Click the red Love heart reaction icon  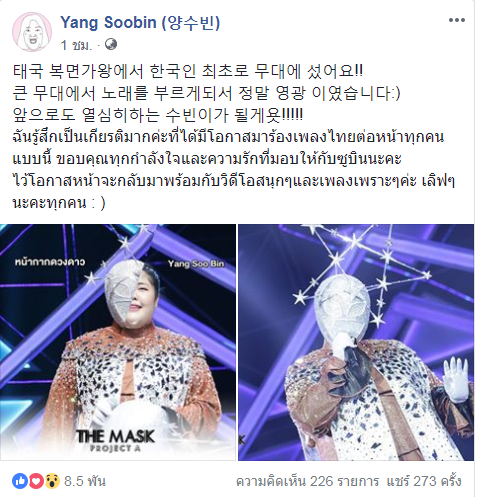36,481
